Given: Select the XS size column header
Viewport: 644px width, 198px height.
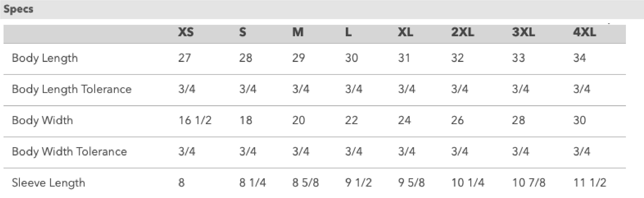Looking at the screenshot, I should [186, 32].
